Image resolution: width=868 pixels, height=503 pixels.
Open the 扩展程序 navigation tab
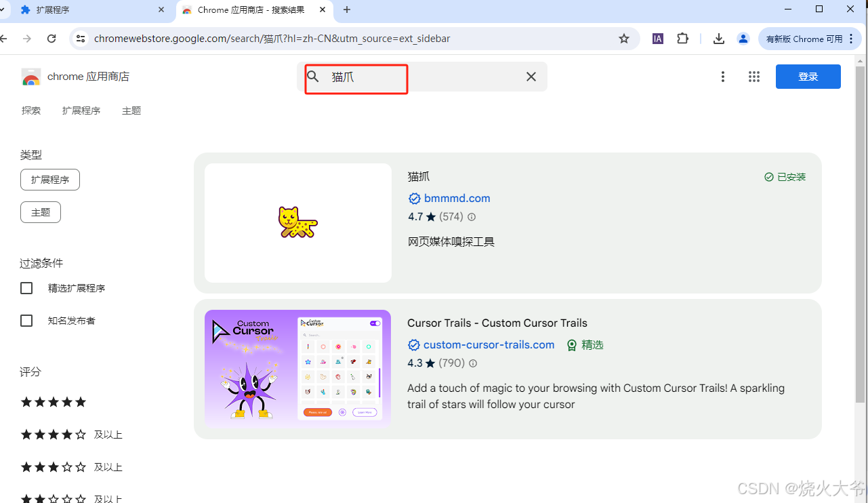[x=81, y=110]
